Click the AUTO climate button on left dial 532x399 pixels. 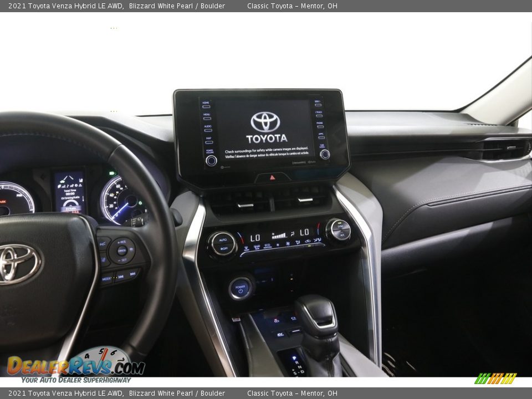pyautogui.click(x=223, y=240)
